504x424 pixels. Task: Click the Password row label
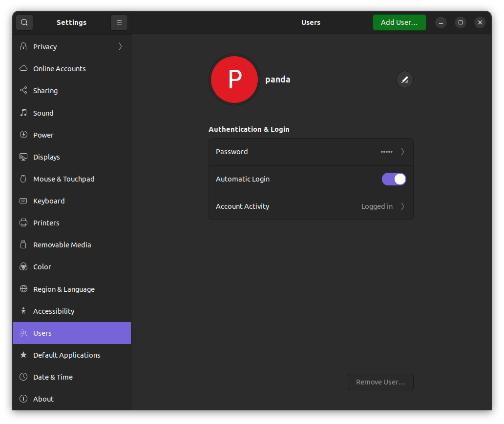[x=232, y=152]
